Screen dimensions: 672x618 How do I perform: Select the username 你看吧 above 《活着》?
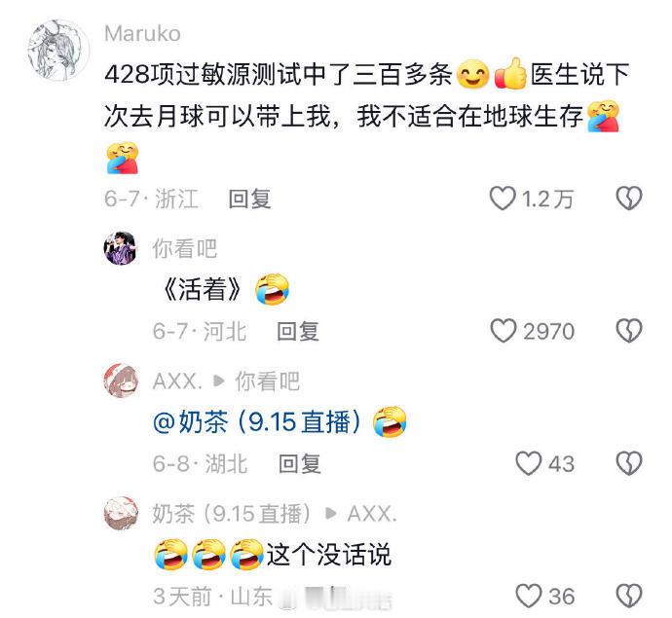(x=185, y=248)
